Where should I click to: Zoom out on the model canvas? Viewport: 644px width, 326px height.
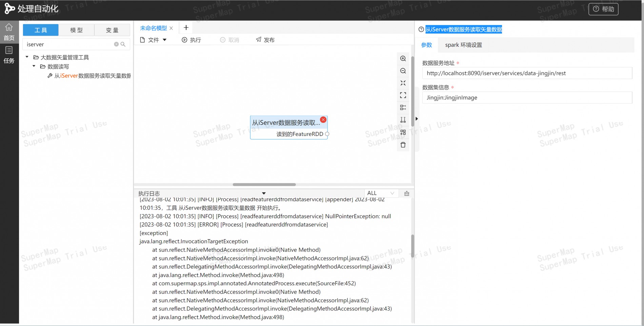pyautogui.click(x=403, y=71)
